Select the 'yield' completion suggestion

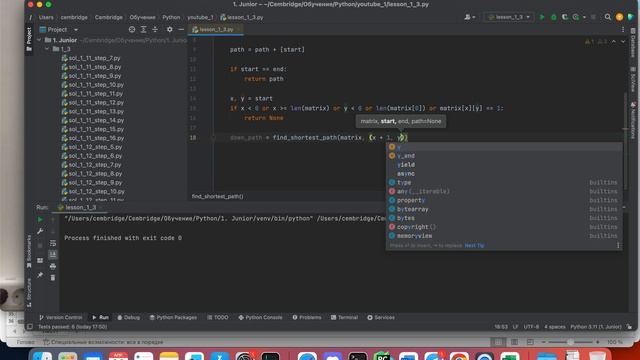tap(504, 164)
